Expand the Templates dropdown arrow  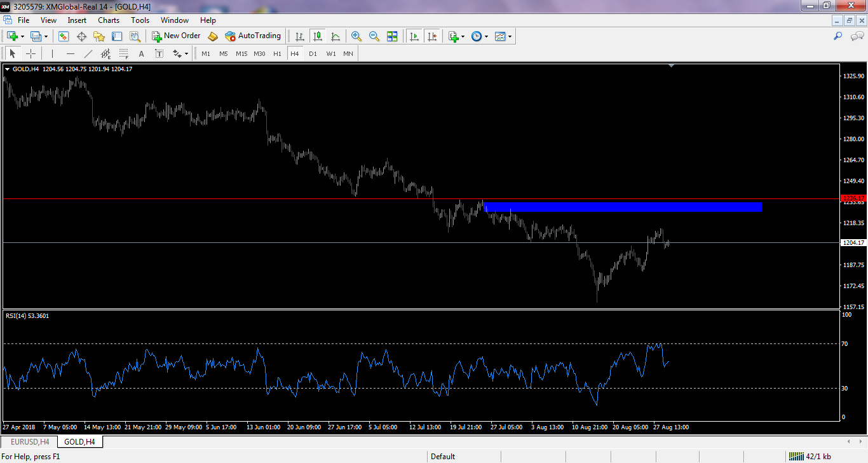point(510,37)
